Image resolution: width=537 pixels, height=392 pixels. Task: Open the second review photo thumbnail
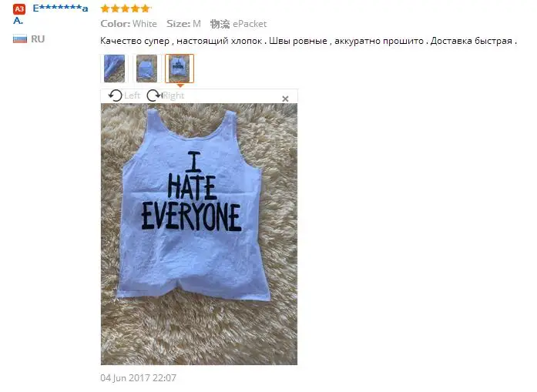tap(146, 69)
